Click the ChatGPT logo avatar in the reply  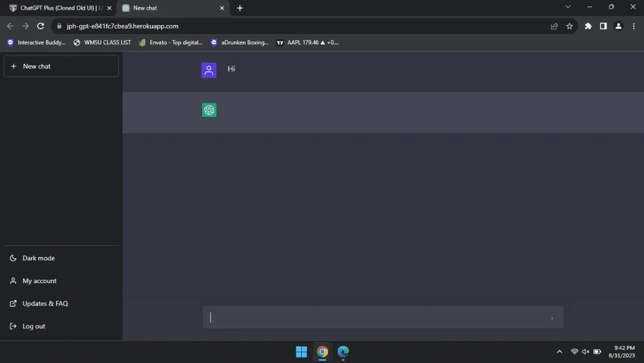(x=209, y=110)
